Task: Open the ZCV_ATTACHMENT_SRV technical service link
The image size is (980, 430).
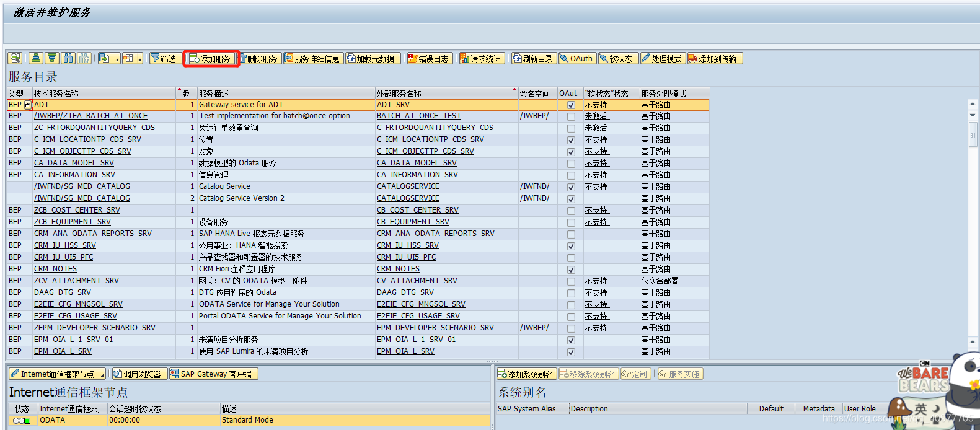Action: pyautogui.click(x=76, y=281)
